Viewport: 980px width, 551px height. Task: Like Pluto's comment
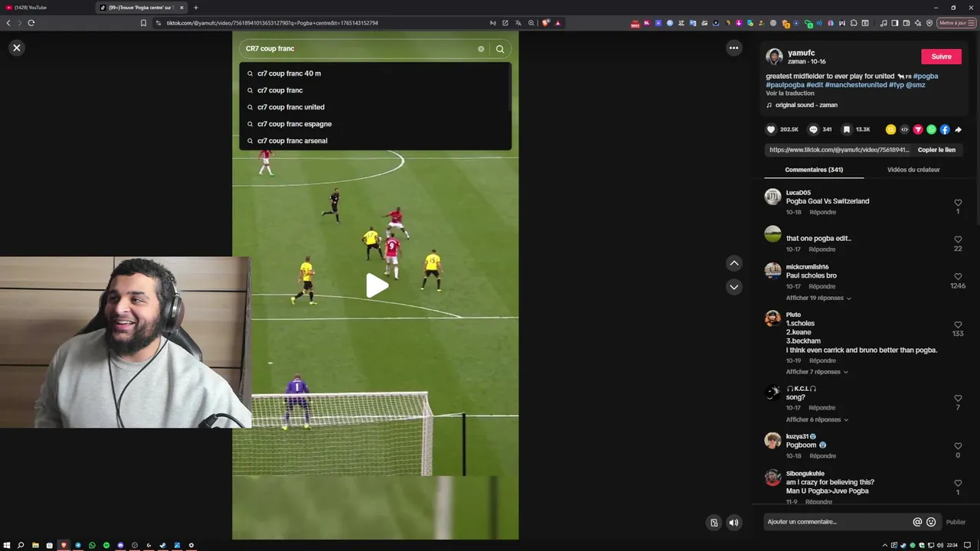point(958,324)
